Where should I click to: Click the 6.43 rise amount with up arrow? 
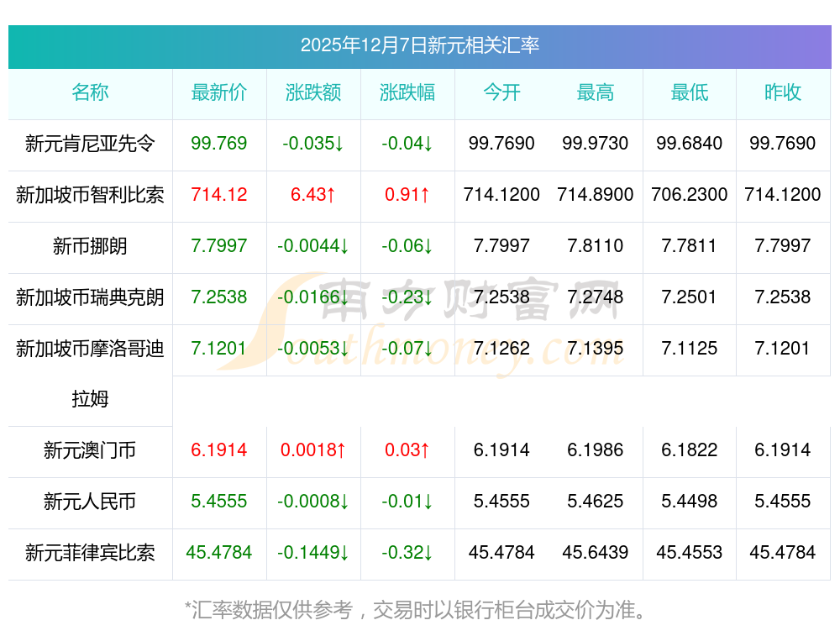click(313, 195)
